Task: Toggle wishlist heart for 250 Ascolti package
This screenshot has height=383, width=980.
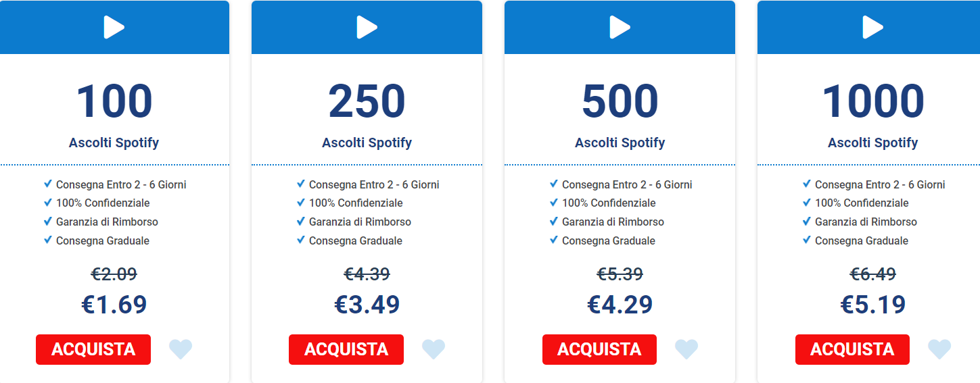Action: 434,349
